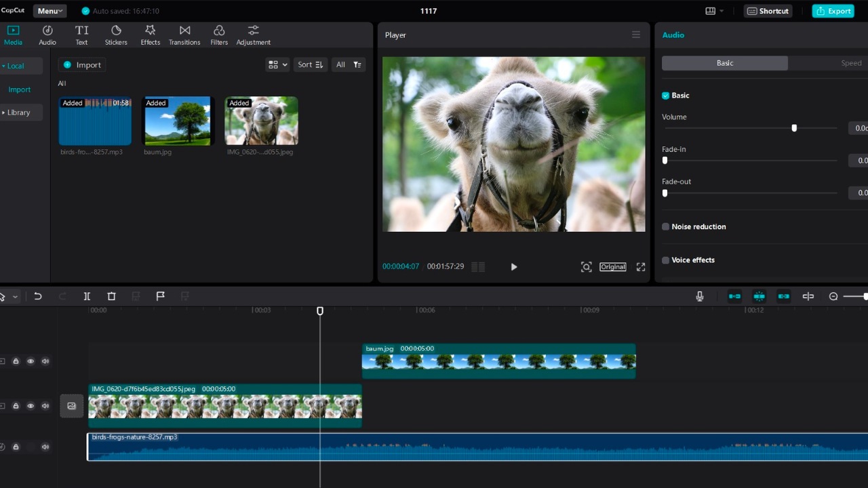
Task: Open the grid view mode dropdown
Action: [278, 64]
